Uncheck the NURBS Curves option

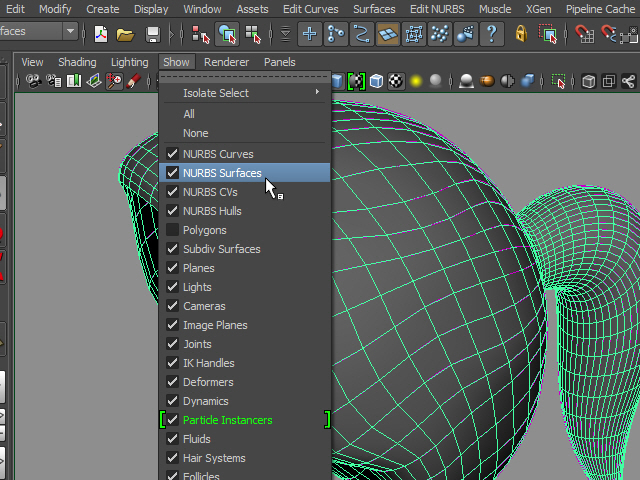click(x=217, y=154)
